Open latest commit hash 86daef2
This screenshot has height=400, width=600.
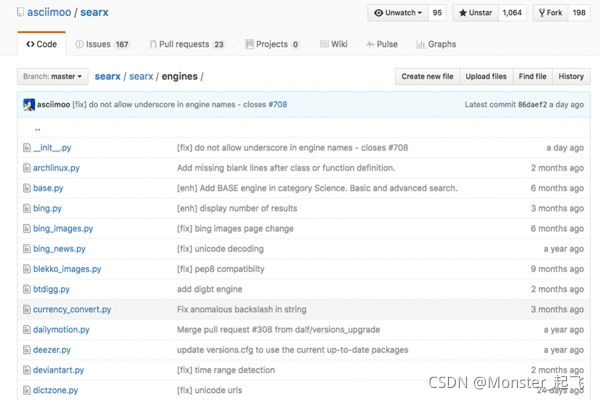(532, 104)
